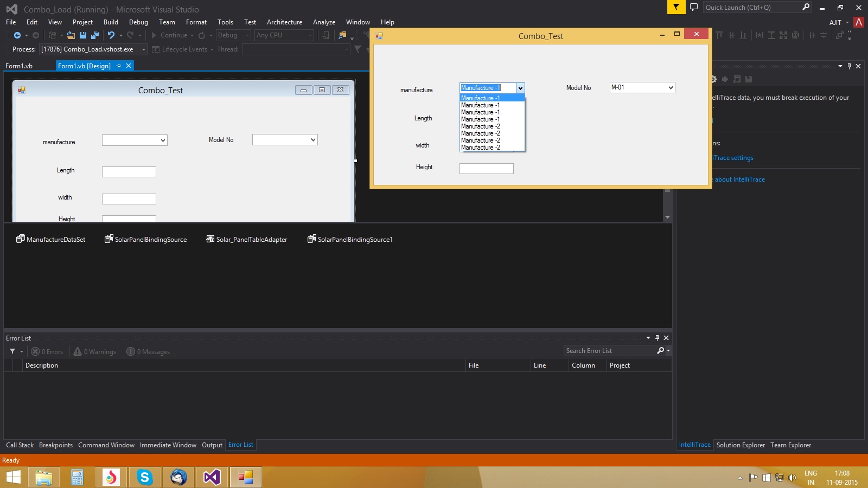This screenshot has height=488, width=868.
Task: Click the Save All toolbar icon
Action: coord(95,35)
